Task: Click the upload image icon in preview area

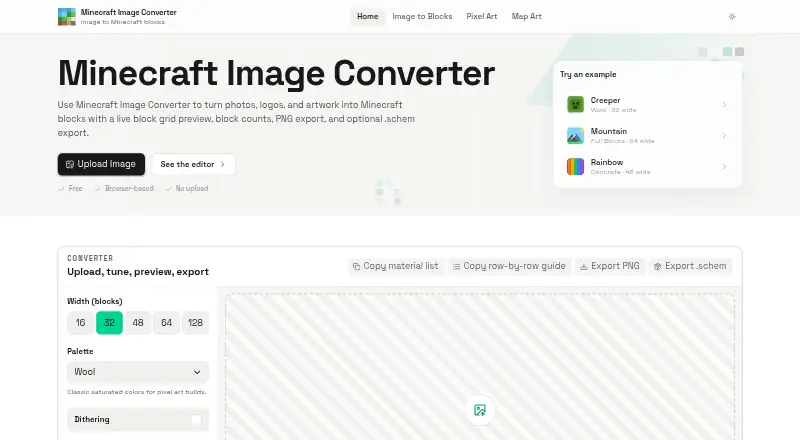Action: pyautogui.click(x=480, y=410)
